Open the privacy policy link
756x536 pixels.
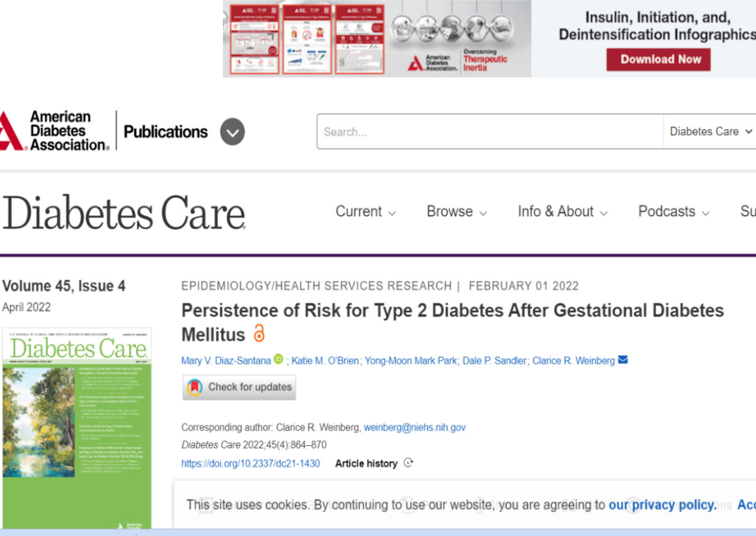(x=662, y=505)
